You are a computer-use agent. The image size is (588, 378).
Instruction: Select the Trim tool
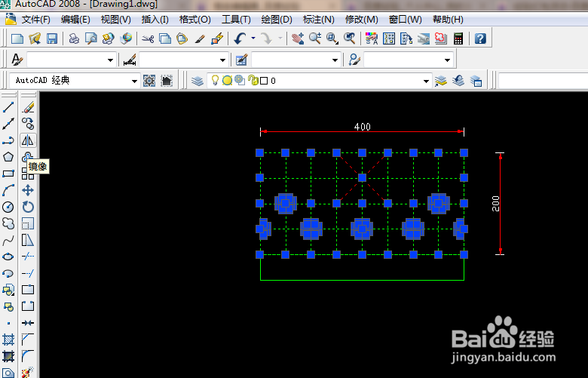(28, 257)
